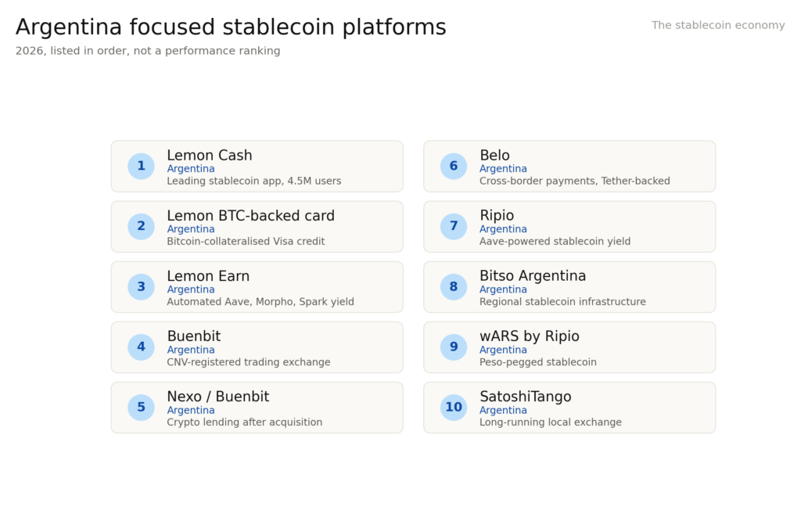Click 'Automated Aave, Morpho, Spark yield' text

point(260,301)
